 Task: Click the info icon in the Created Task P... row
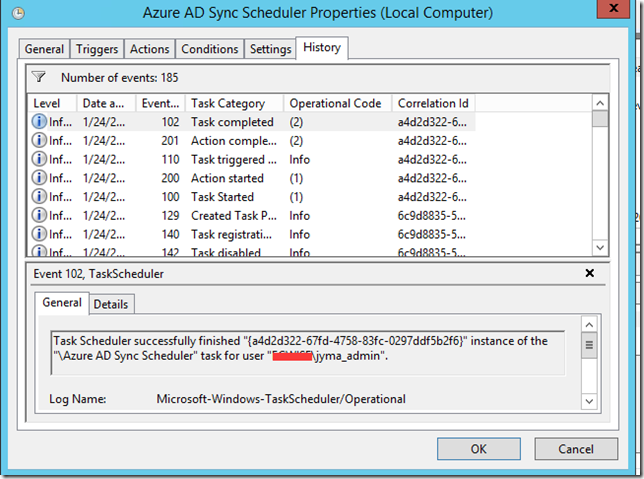39,215
